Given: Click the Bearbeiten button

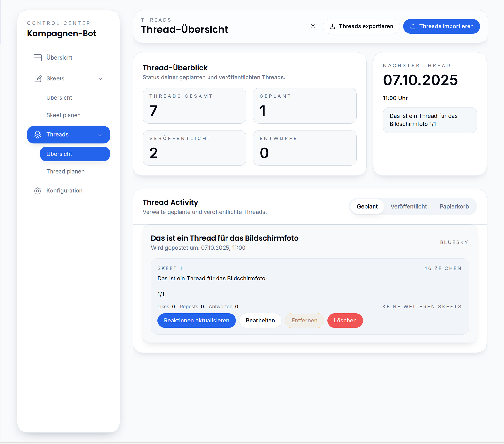Looking at the screenshot, I should click(260, 321).
